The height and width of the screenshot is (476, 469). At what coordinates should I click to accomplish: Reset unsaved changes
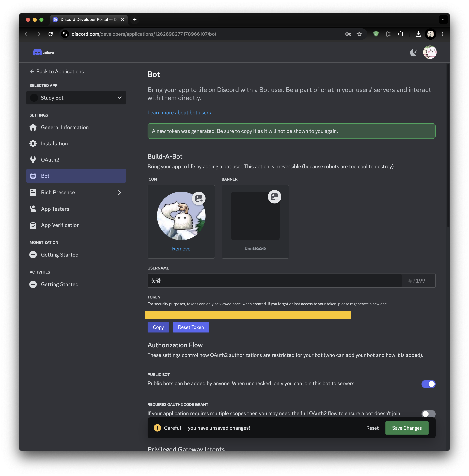point(372,428)
